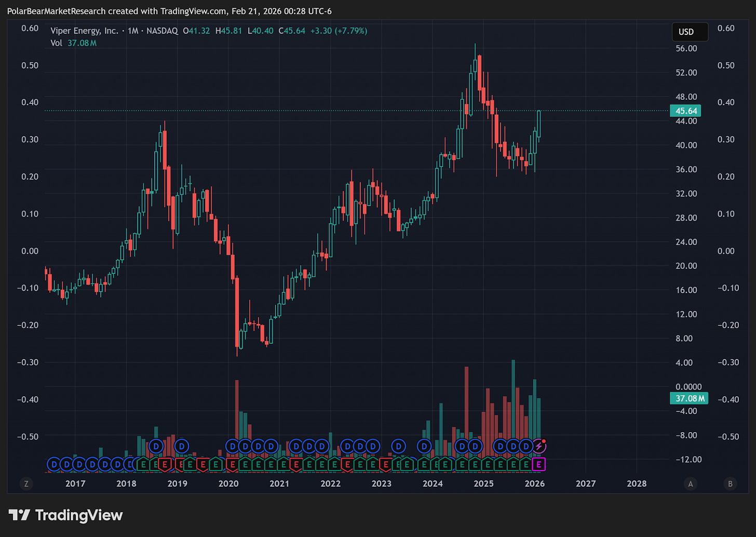The width and height of the screenshot is (756, 537).
Task: Click the raised dividend D marker above 2019
Action: click(x=181, y=446)
